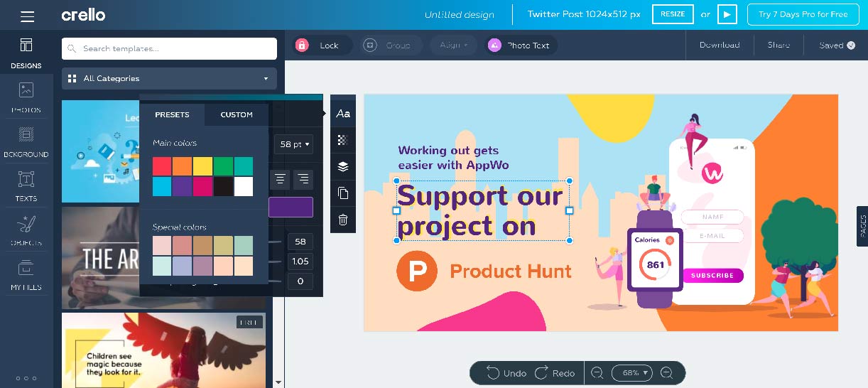Open the layers order tool

(x=343, y=166)
